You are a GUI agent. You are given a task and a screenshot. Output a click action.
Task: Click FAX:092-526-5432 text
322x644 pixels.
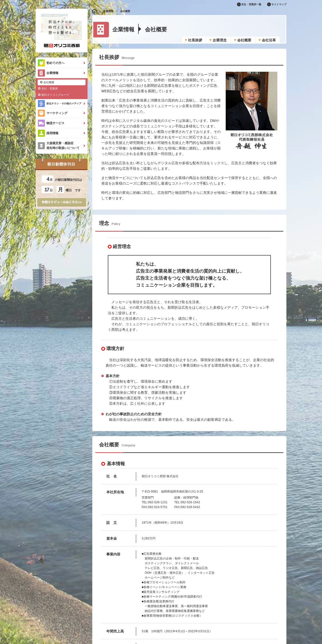187,507
